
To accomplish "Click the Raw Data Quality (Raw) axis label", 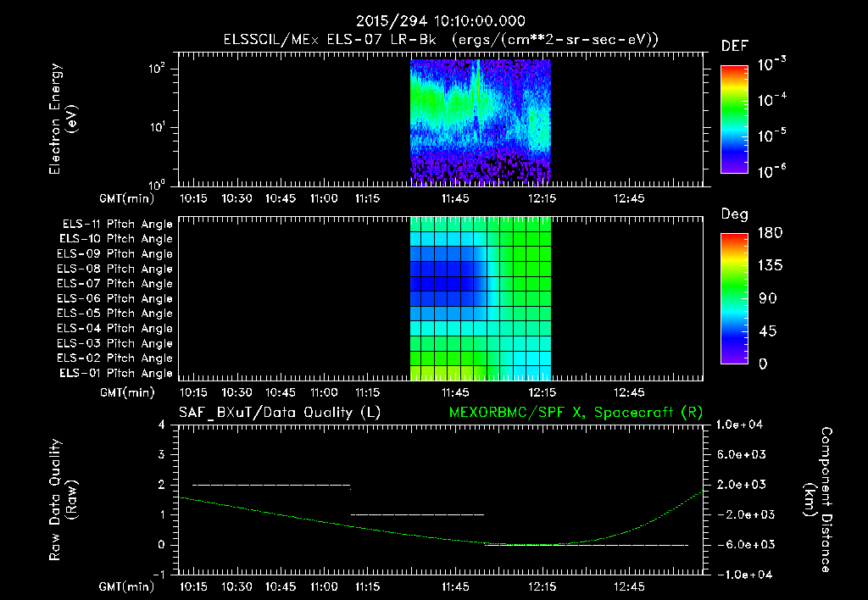I will (63, 500).
